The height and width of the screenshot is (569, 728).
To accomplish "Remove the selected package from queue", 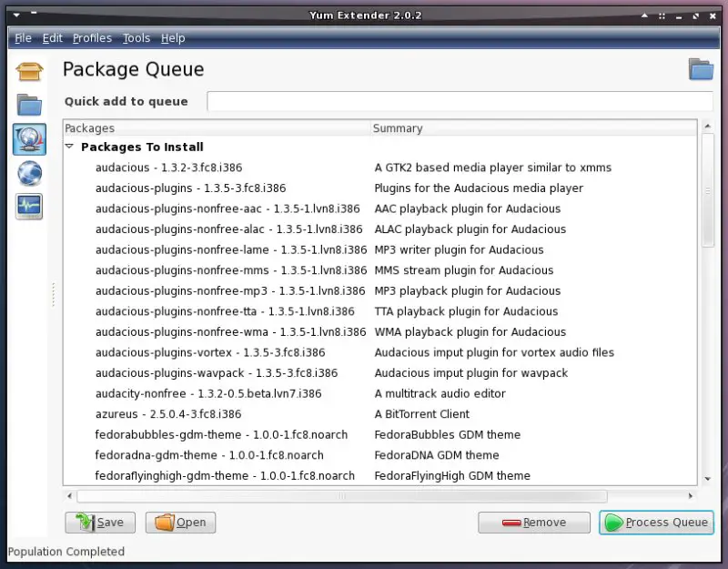I will click(534, 523).
